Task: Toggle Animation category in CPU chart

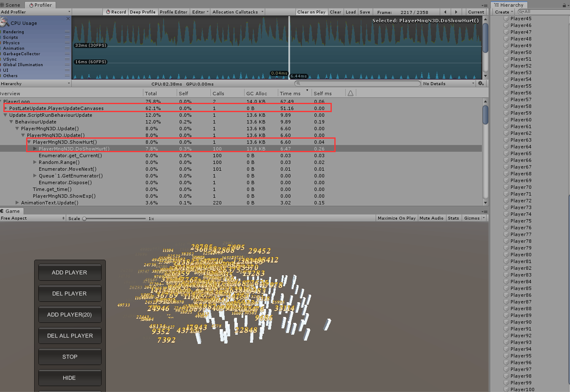Action: [x=1, y=48]
